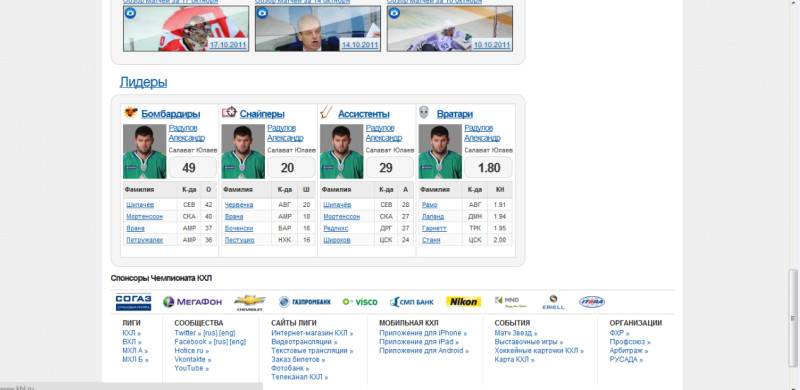Image resolution: width=800 pixels, height=390 pixels.
Task: Open player Шипачёв in Бомбардиры table
Action: [140, 205]
